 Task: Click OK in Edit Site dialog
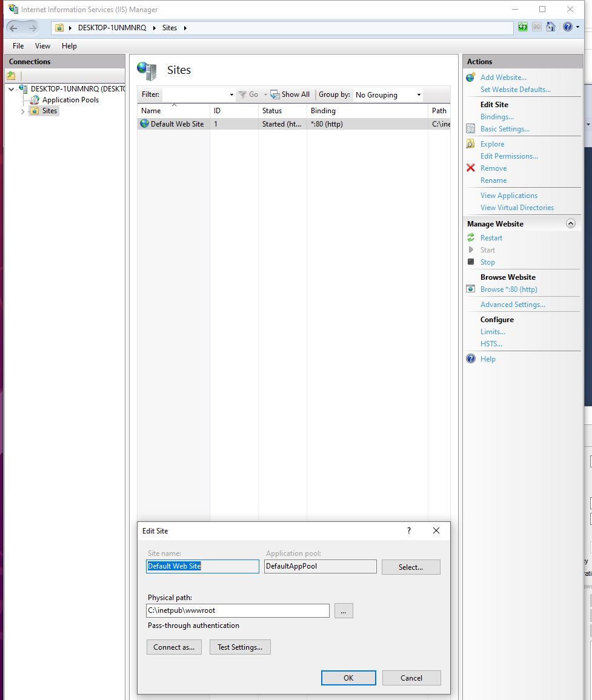348,678
